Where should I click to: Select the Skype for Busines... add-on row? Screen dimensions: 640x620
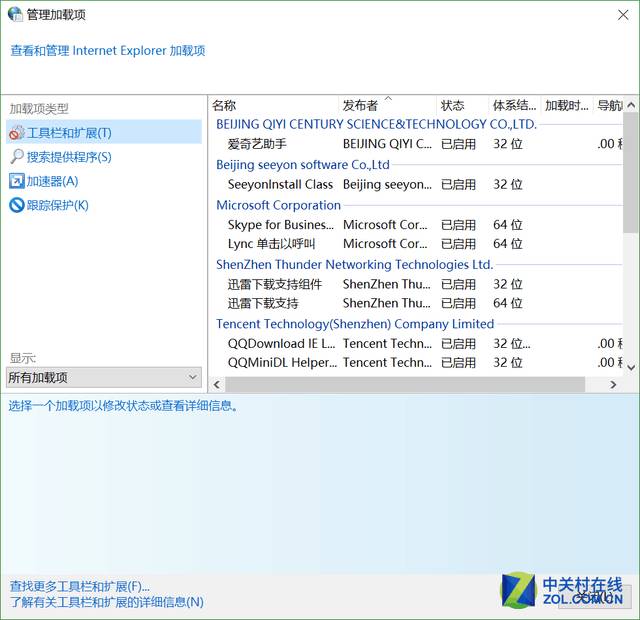[416, 224]
